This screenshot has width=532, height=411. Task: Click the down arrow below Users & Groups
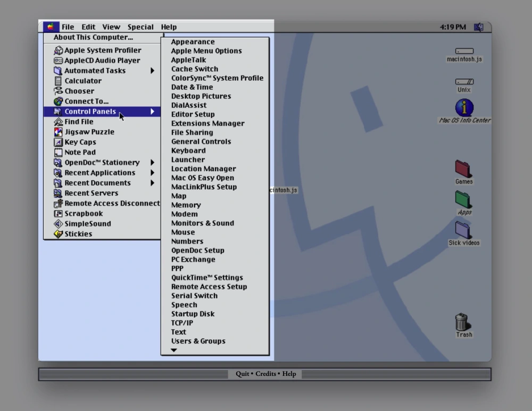pos(174,350)
